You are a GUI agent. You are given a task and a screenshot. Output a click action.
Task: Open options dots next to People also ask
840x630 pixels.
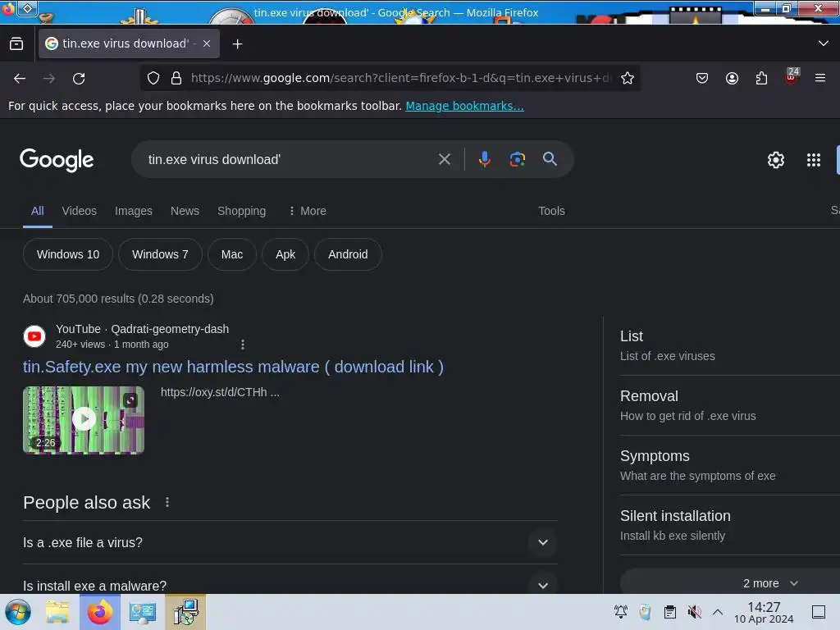click(167, 502)
